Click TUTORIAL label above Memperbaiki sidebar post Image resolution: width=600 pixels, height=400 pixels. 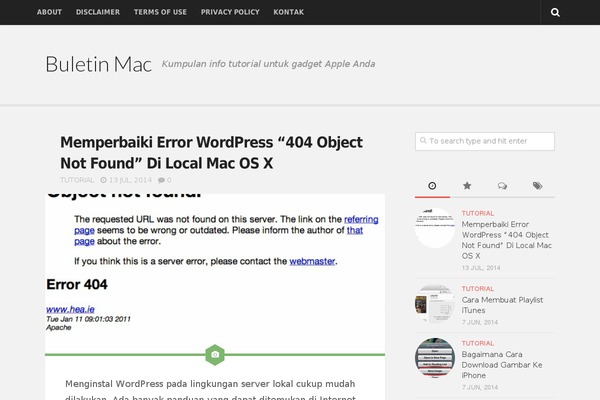478,213
